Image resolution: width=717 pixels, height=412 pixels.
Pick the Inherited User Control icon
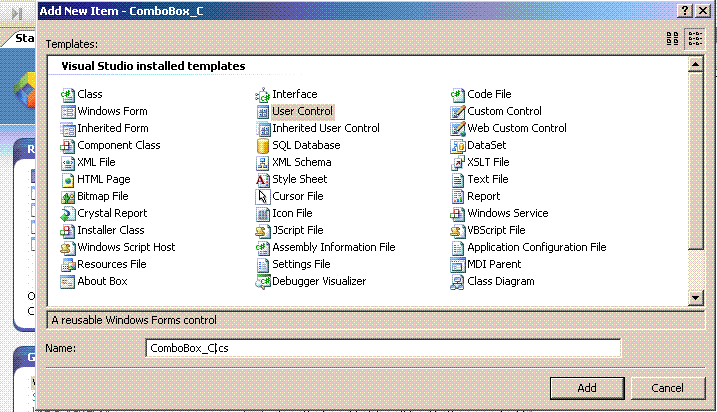[x=262, y=128]
